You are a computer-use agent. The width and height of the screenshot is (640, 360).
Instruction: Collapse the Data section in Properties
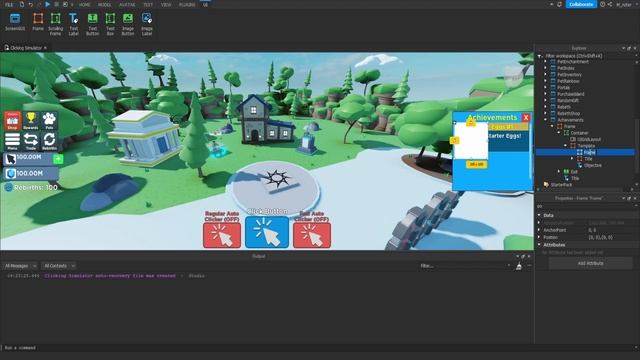[539, 215]
